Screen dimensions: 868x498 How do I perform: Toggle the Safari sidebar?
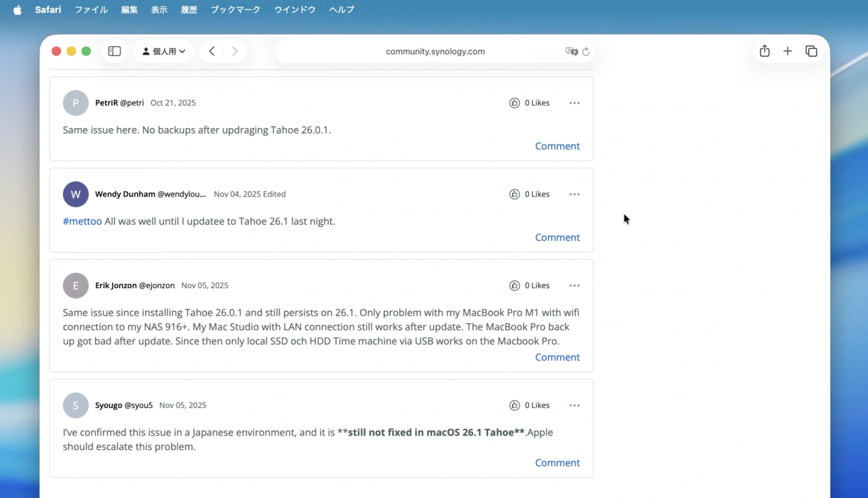point(115,51)
